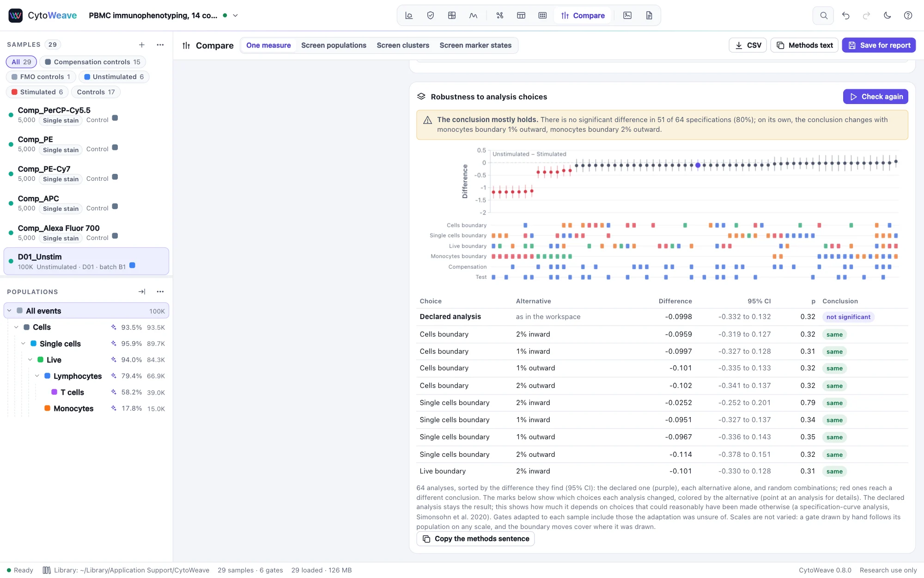924x578 pixels.
Task: Filter samples by Controls 17 chip
Action: (96, 92)
